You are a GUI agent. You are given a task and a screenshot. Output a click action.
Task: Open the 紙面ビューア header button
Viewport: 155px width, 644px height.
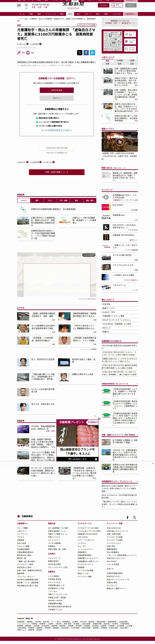[x=117, y=5]
